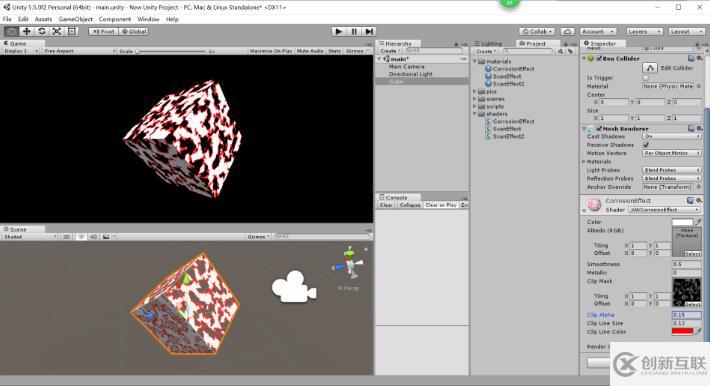Screen dimensions: 710x386
Task: Open the Layout dropdown
Action: [x=686, y=31]
